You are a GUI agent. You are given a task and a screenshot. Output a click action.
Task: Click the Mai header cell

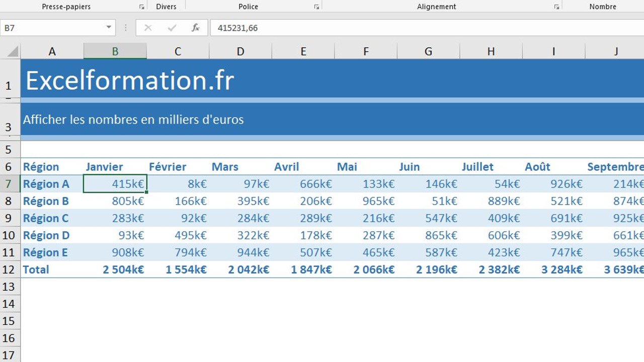tap(366, 167)
